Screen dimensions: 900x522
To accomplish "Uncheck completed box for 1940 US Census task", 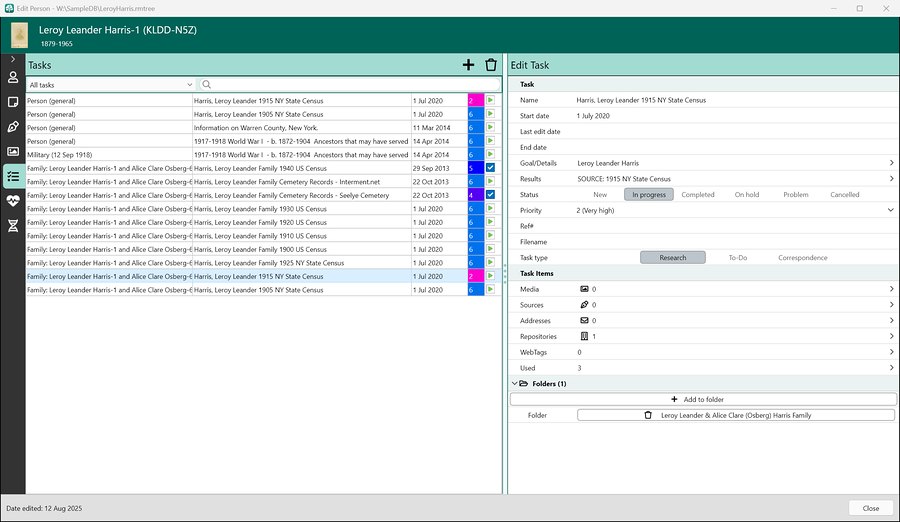I will pyautogui.click(x=490, y=168).
